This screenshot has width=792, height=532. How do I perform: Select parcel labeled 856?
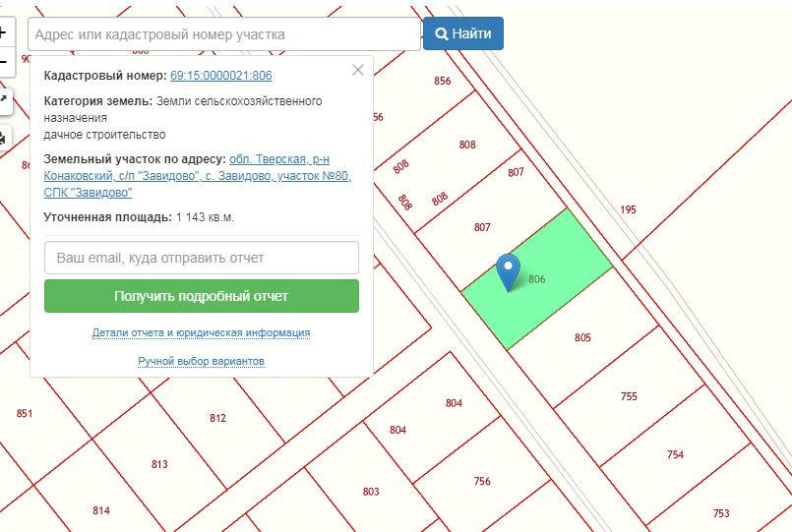[442, 81]
